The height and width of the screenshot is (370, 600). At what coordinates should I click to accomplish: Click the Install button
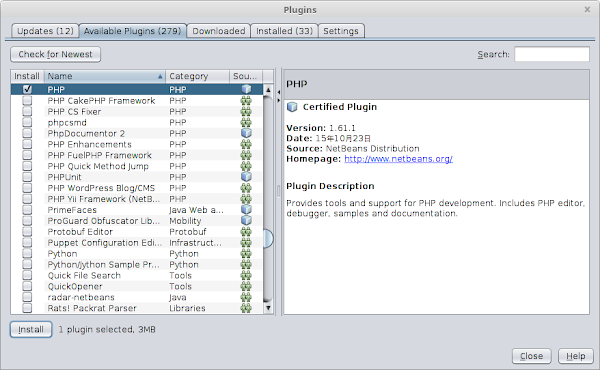31,329
